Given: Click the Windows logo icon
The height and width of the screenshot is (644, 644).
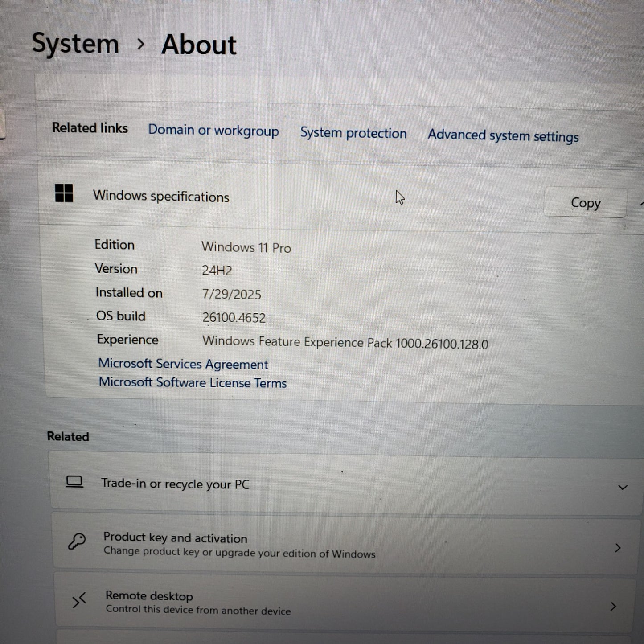Looking at the screenshot, I should [64, 193].
